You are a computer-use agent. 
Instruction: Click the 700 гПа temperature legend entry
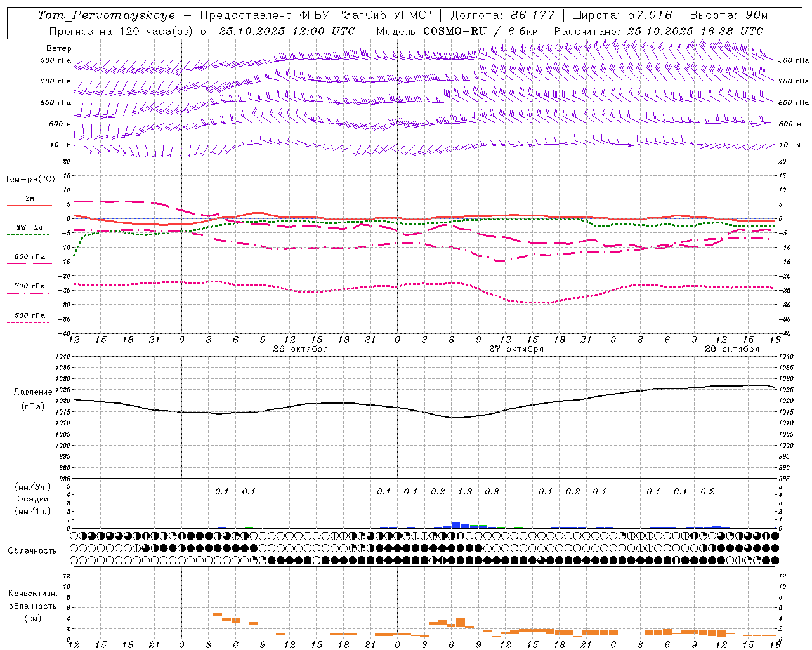click(29, 286)
